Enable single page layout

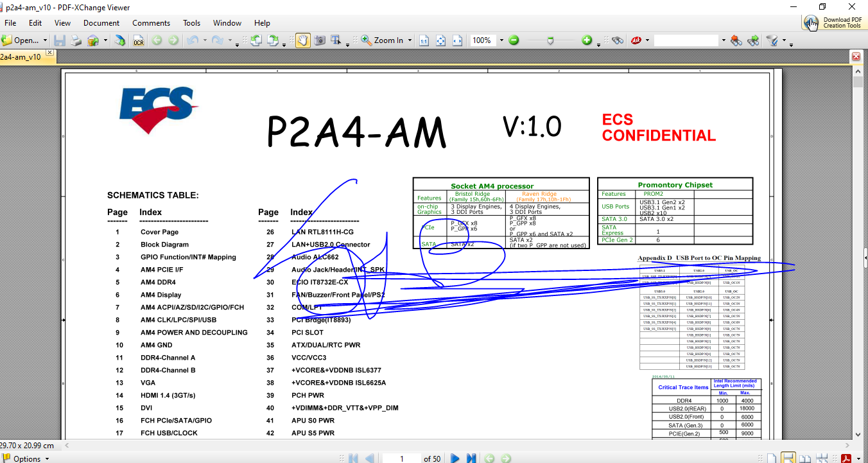click(x=772, y=459)
